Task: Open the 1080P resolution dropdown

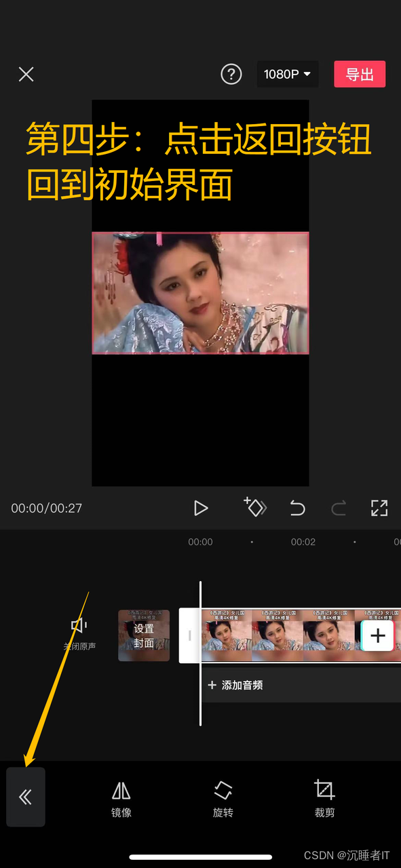Action: click(x=288, y=74)
